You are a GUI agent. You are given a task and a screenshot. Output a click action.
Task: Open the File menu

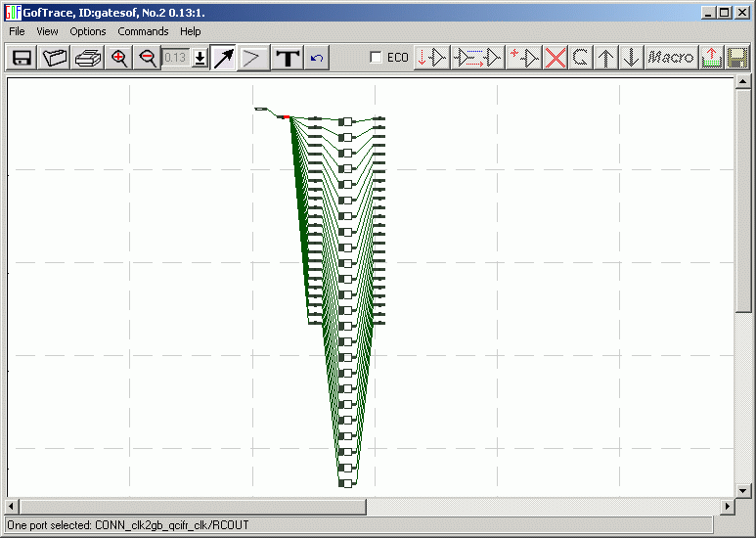click(x=17, y=31)
